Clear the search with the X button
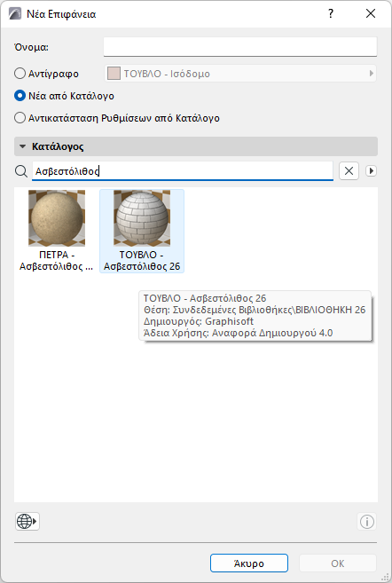The image size is (392, 583). 349,171
